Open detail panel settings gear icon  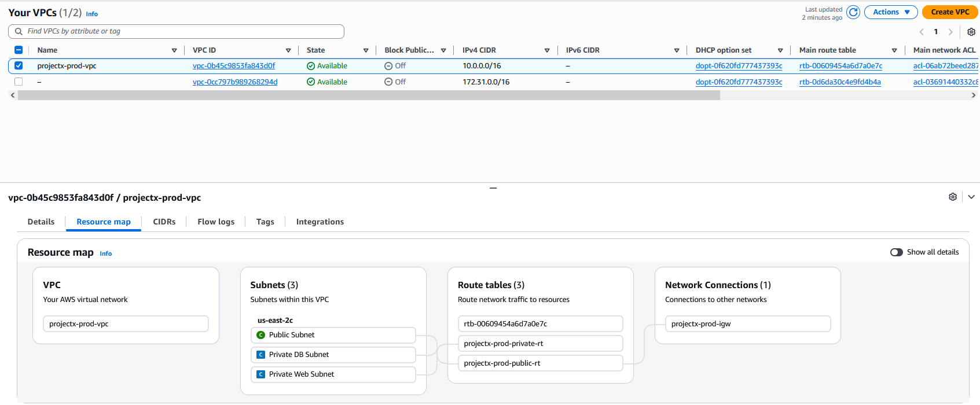(953, 197)
